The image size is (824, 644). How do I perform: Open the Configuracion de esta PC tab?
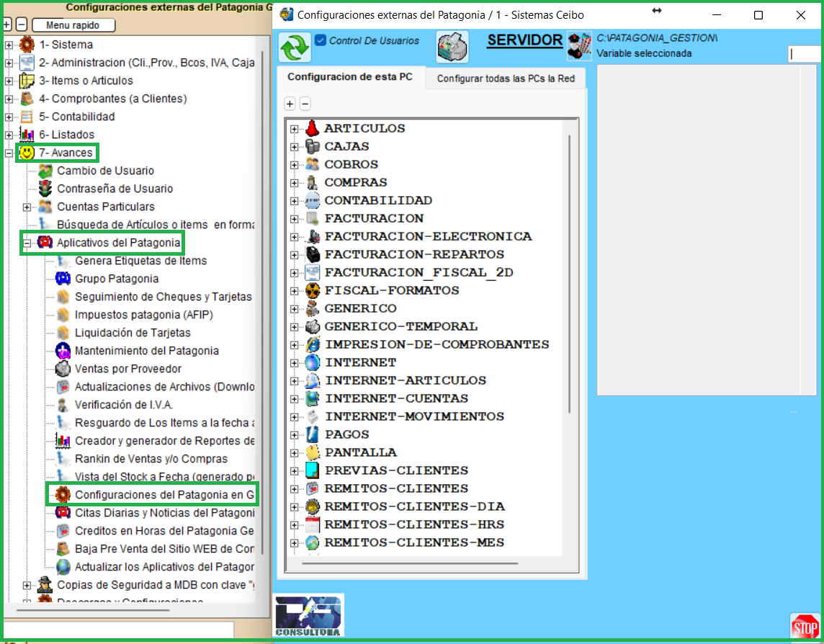tap(350, 77)
